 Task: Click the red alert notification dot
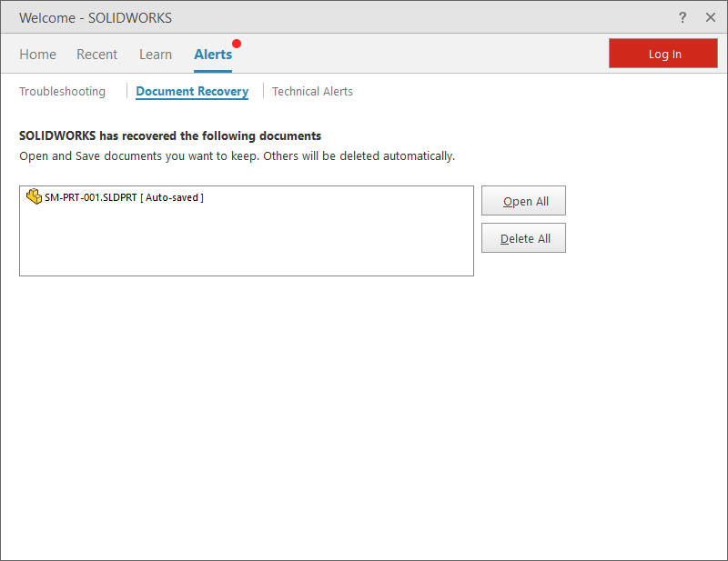click(x=237, y=42)
